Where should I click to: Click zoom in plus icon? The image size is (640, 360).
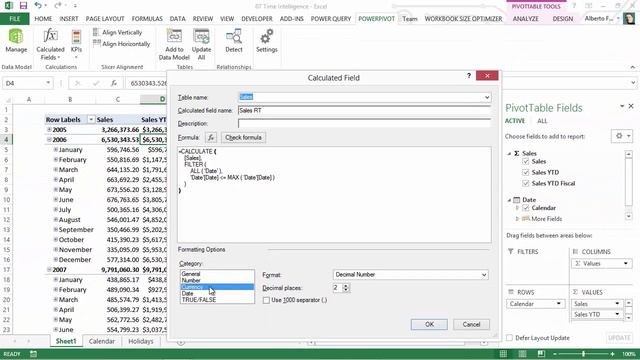pyautogui.click(x=612, y=354)
